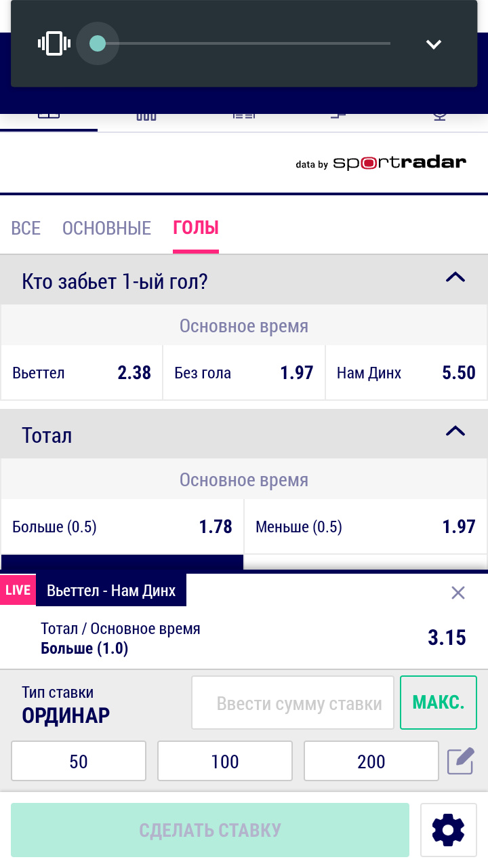Set quick stake amount to 50
The width and height of the screenshot is (488, 868).
click(x=79, y=762)
